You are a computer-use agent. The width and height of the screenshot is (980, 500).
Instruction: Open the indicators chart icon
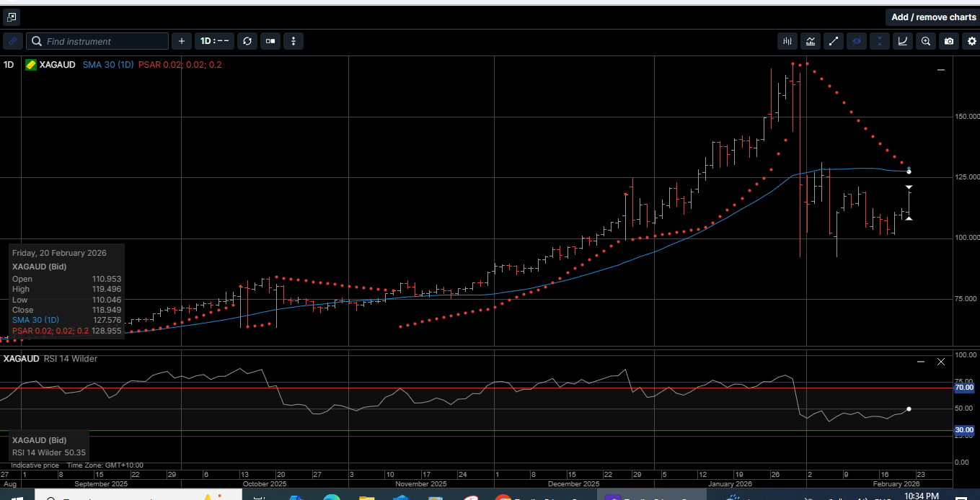(811, 41)
